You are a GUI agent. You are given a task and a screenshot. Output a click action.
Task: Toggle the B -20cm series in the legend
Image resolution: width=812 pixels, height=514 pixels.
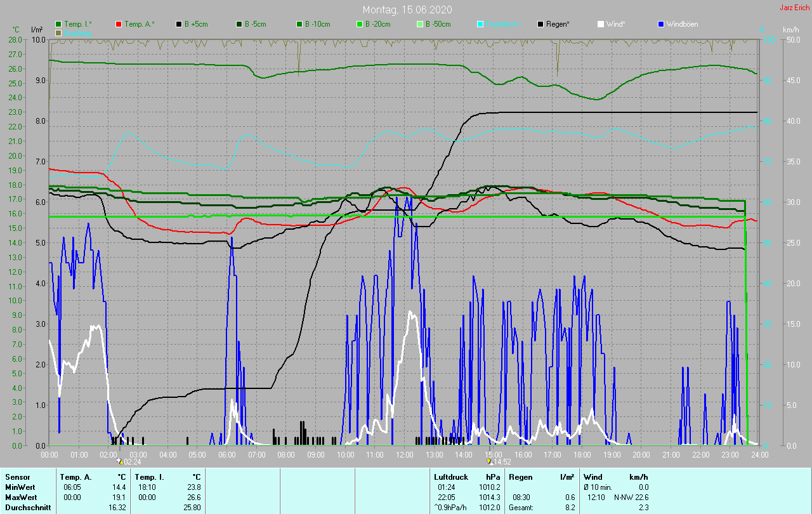[x=377, y=24]
